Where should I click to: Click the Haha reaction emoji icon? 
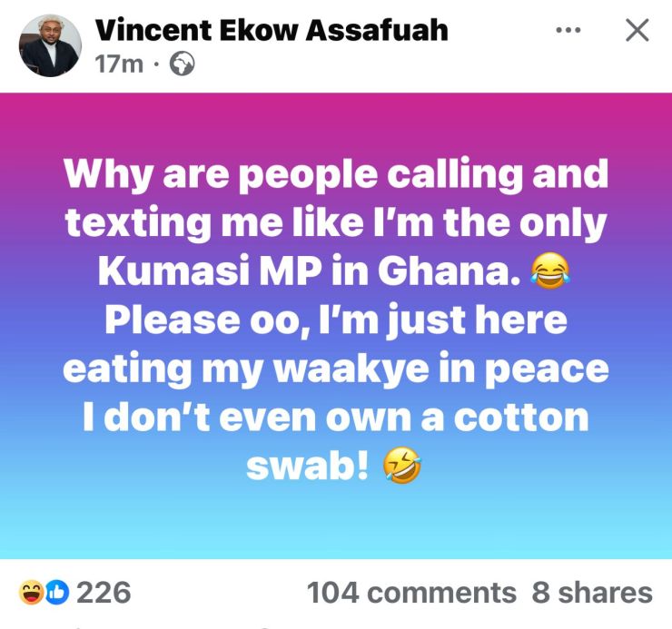[x=31, y=593]
